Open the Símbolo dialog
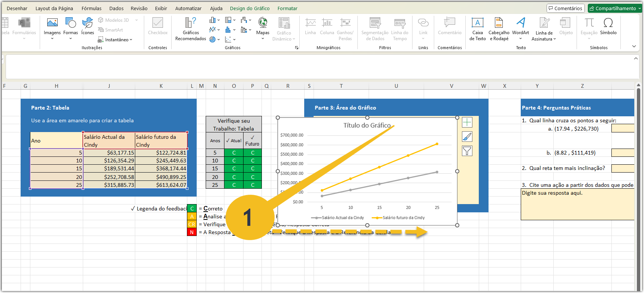This screenshot has height=293, width=644. pos(608,26)
